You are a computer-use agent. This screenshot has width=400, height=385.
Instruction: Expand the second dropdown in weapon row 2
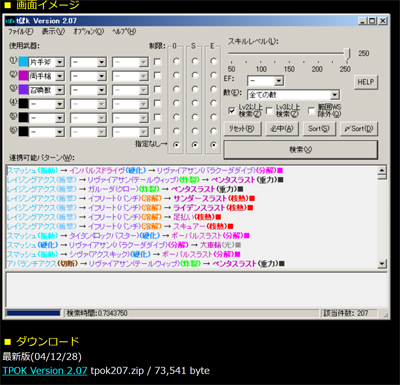click(102, 76)
